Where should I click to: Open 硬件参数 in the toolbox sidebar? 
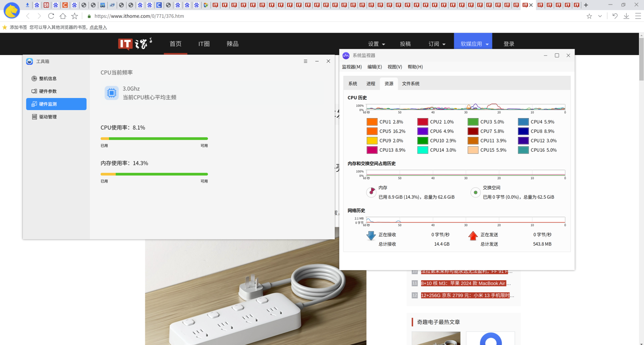pos(47,91)
